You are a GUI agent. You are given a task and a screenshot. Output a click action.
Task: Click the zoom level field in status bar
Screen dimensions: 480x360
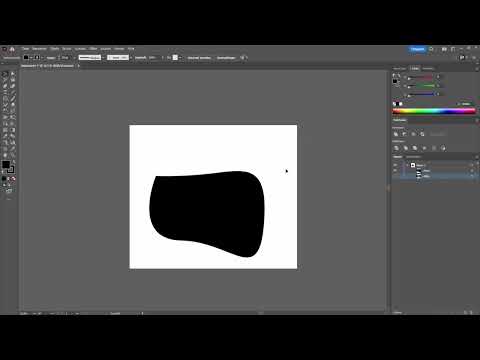coord(25,313)
